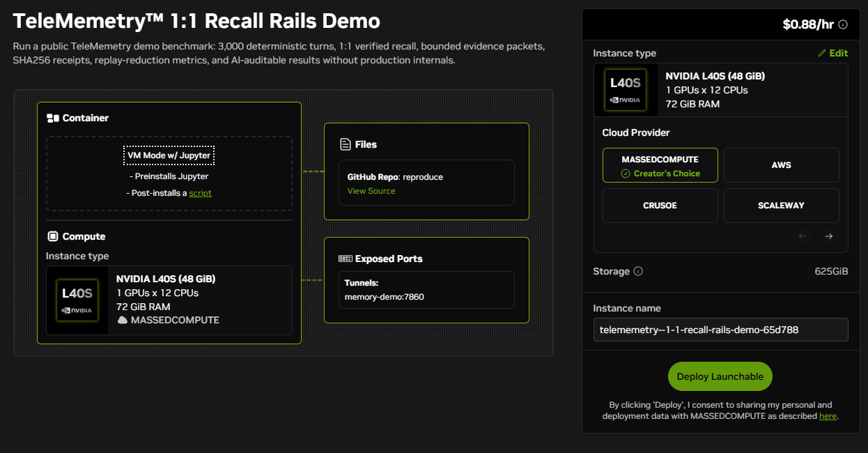
Task: Click 'NVIDIA L40S (48 GiB)' in right sidebar
Action: coord(715,76)
